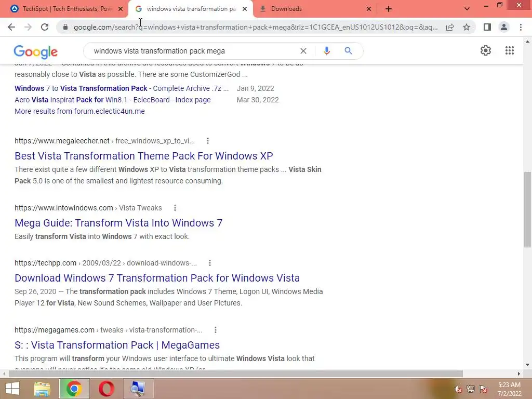Launch Opera from the taskbar
Viewport: 532px width, 399px height.
coord(106,389)
